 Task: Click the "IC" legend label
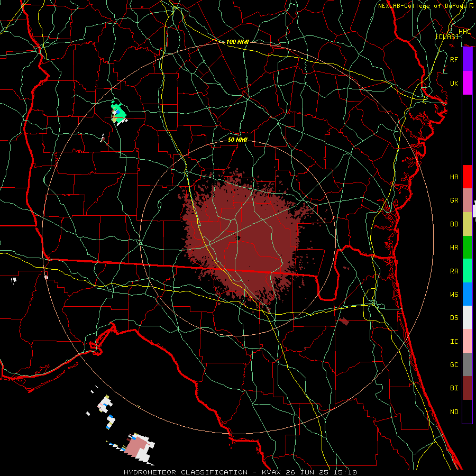point(454,342)
